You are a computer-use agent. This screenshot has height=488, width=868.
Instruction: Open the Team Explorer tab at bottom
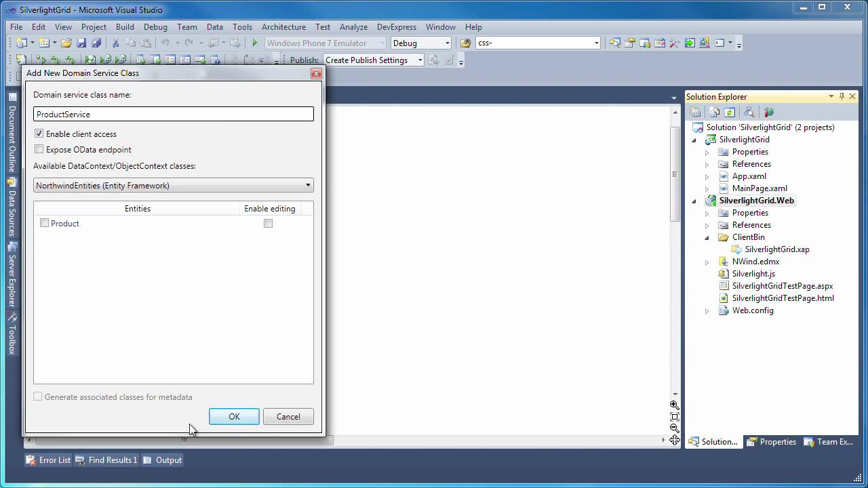[x=829, y=441]
